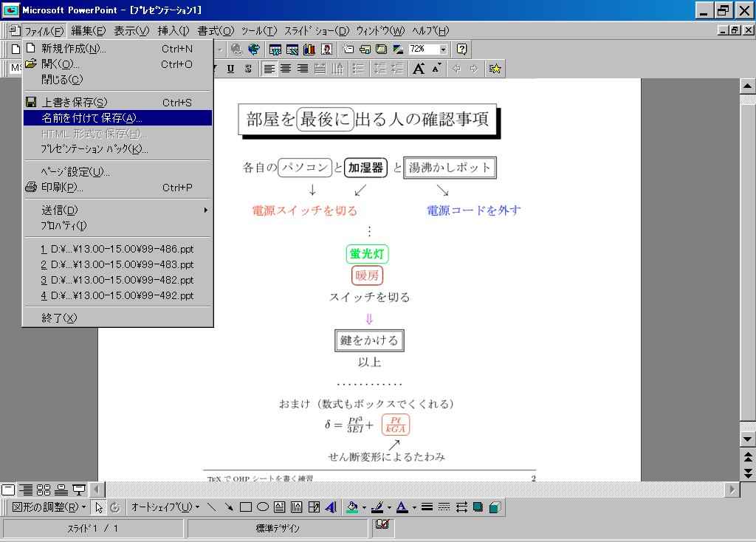This screenshot has height=542, width=756.
Task: Click the Decrease Paragraph Spacing icon
Action: pos(396,69)
